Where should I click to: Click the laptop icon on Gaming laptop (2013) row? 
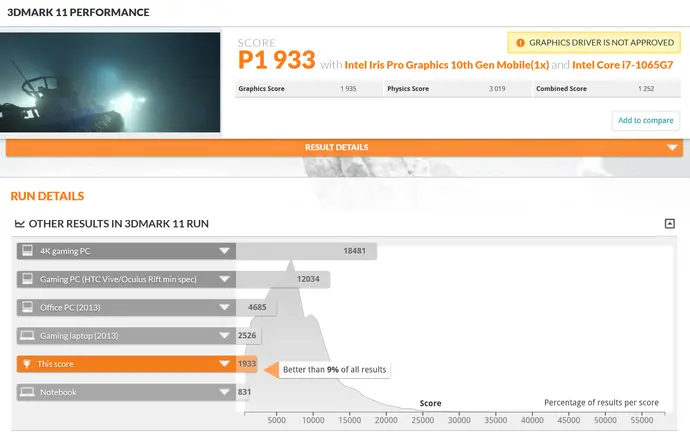(27, 336)
